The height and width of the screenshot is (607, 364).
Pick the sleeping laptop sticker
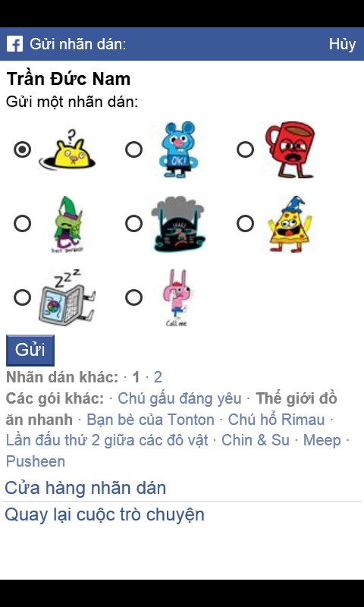pos(67,297)
